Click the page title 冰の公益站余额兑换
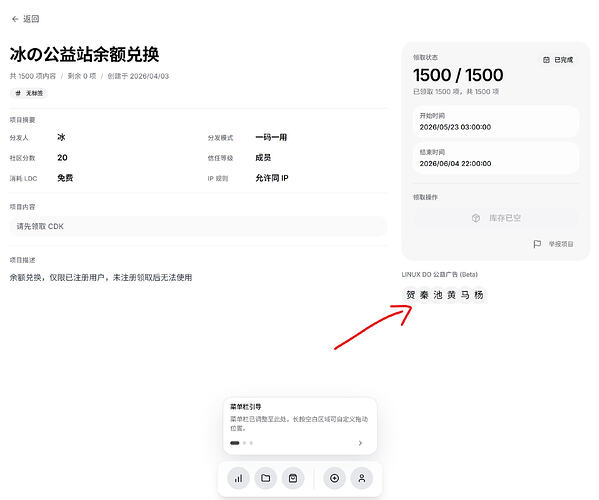599x500 pixels. 84,54
